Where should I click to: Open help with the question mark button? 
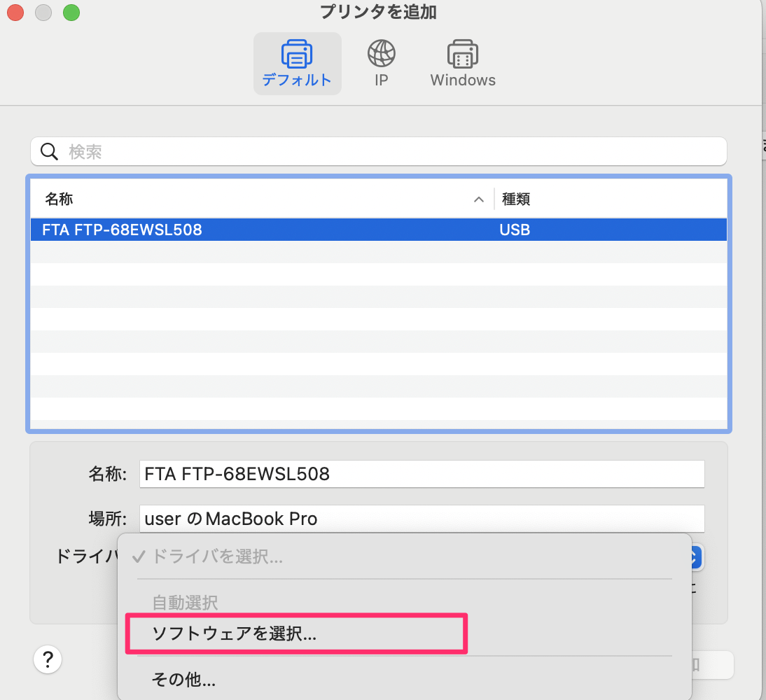click(x=48, y=659)
